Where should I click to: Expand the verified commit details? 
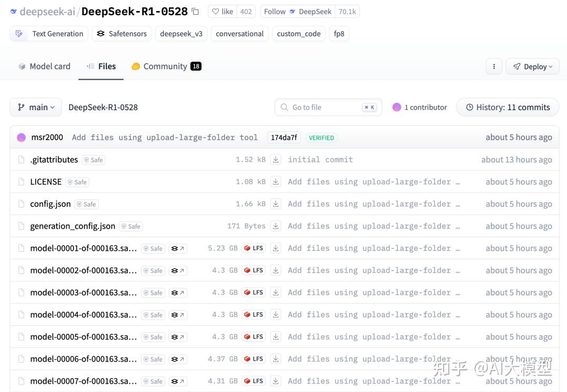tap(321, 137)
